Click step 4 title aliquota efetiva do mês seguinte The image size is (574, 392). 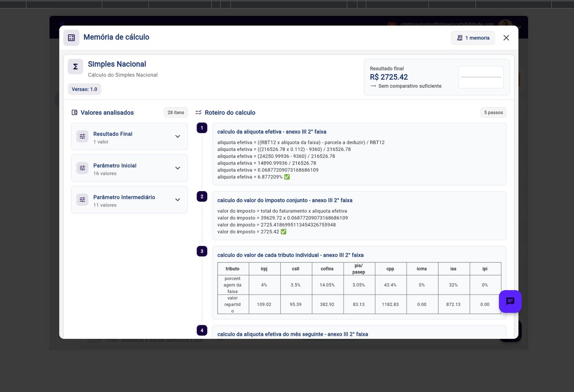point(293,334)
